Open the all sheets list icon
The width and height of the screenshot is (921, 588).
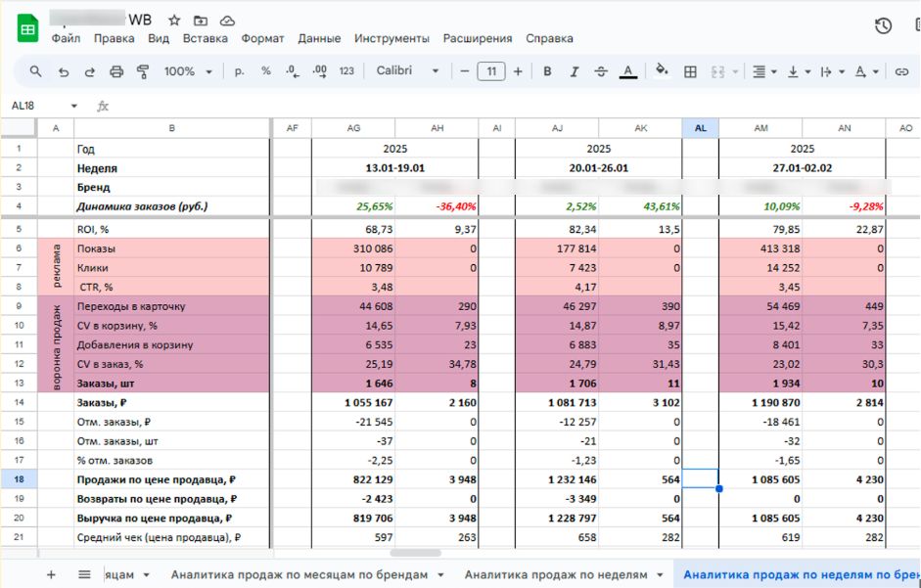coord(84,574)
